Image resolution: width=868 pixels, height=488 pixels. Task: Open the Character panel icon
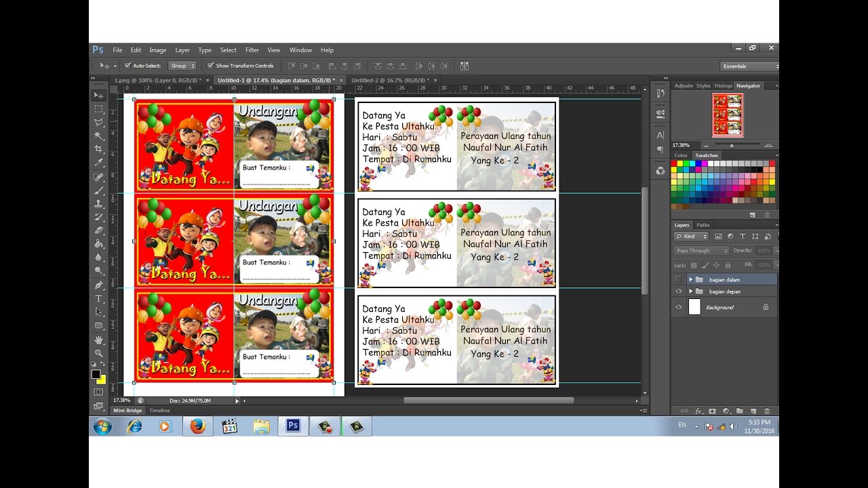pos(660,135)
